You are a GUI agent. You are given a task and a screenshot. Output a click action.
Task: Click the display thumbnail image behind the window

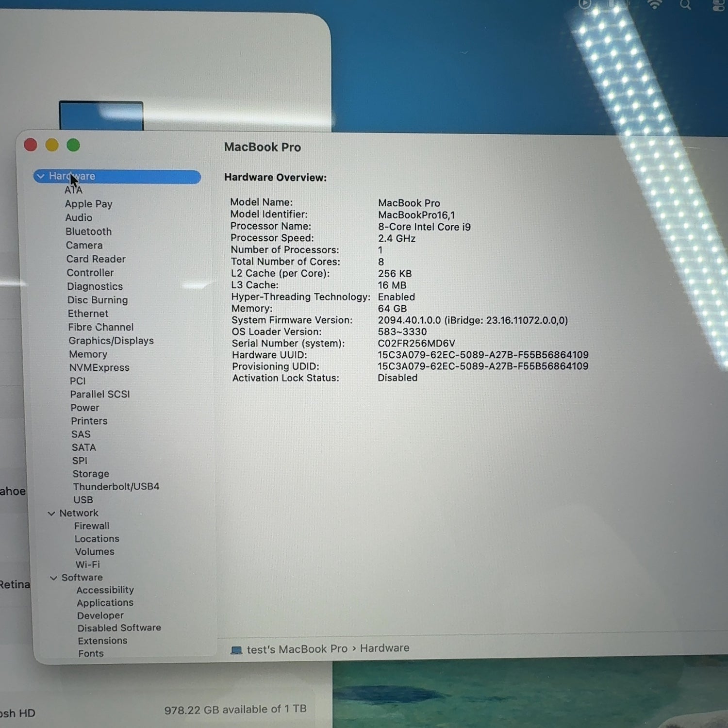tap(101, 116)
